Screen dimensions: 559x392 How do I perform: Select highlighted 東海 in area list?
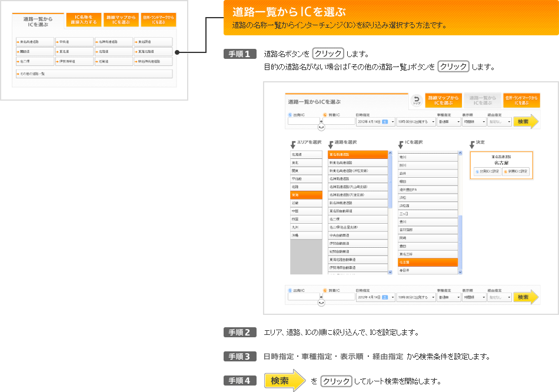click(x=306, y=195)
